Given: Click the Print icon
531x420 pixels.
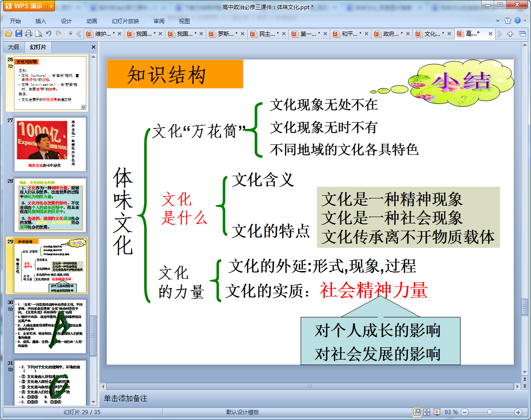Looking at the screenshot, I should tap(29, 34).
